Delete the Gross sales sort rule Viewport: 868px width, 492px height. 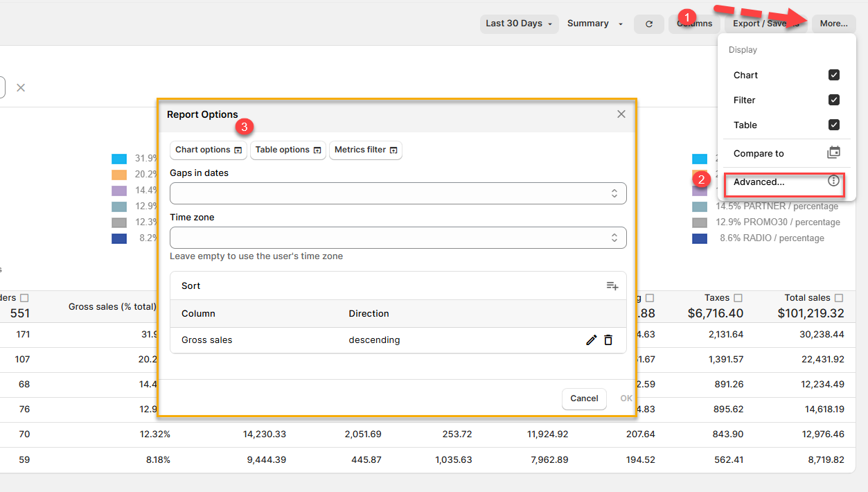pyautogui.click(x=608, y=340)
